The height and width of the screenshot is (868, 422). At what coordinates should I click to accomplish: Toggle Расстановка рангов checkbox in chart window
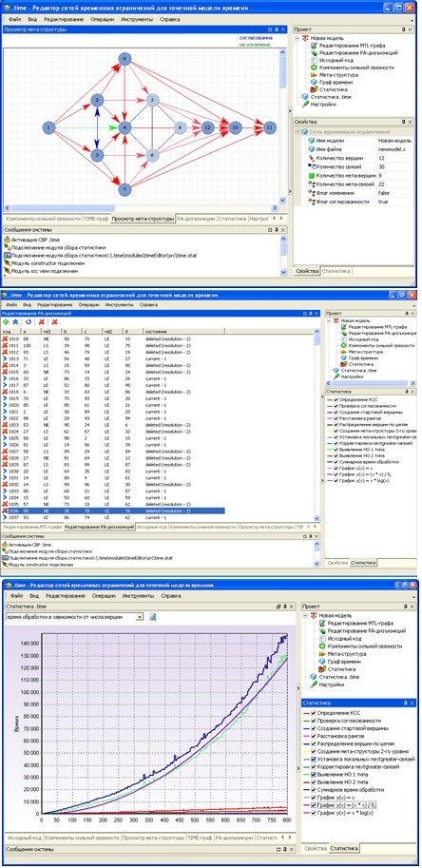click(x=315, y=736)
